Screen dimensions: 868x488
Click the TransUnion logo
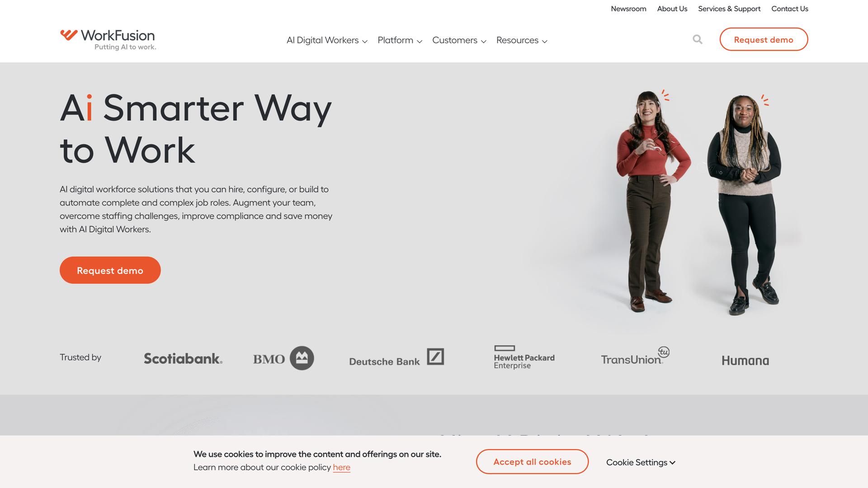click(x=635, y=356)
